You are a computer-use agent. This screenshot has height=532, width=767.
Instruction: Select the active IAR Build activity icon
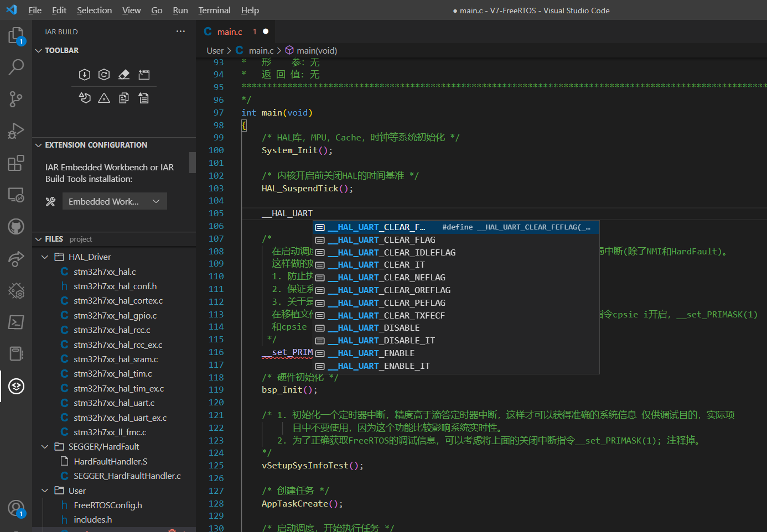(x=16, y=386)
